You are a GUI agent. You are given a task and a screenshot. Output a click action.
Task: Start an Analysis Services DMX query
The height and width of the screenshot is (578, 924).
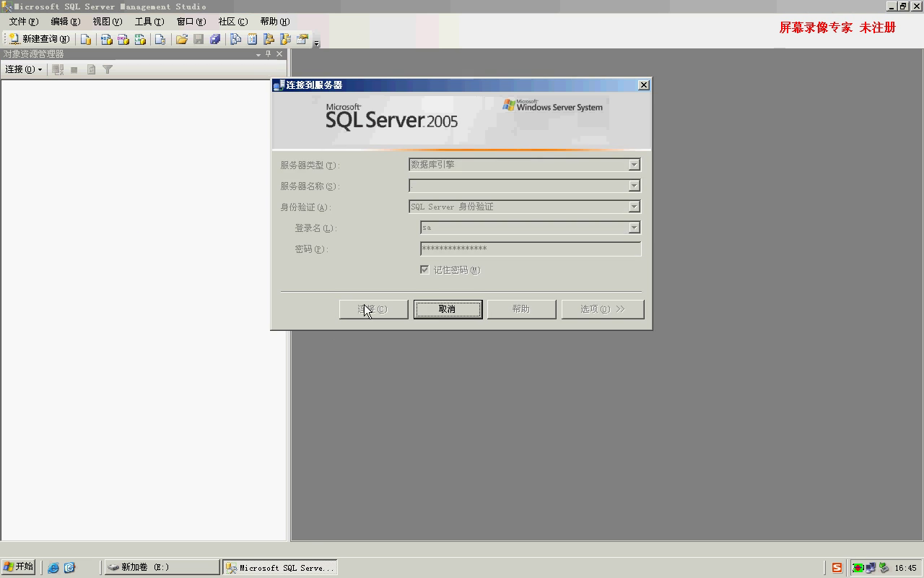[123, 39]
